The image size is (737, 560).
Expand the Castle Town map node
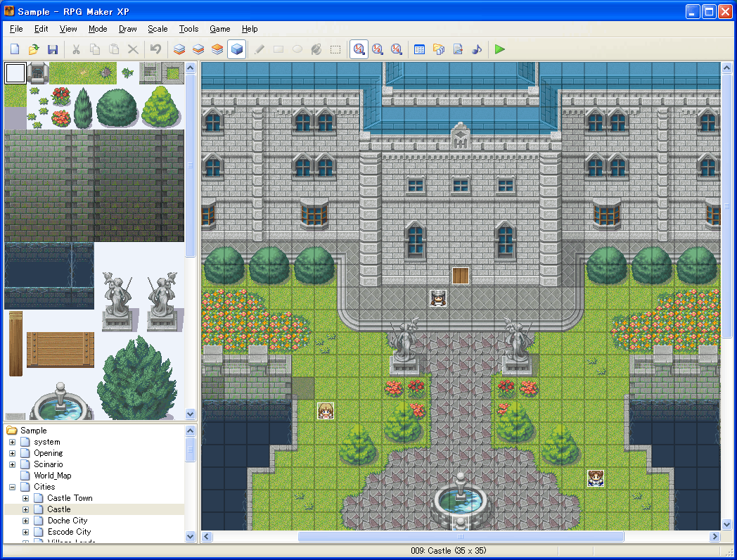click(25, 498)
